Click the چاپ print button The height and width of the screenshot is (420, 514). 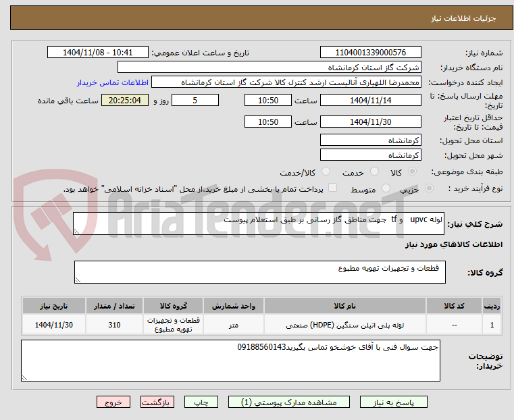201,402
